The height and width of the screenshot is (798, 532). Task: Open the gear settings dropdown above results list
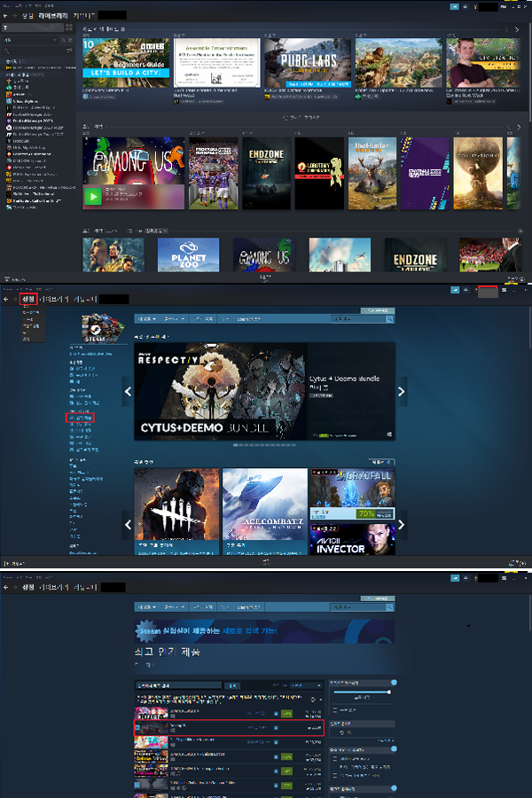point(315,700)
